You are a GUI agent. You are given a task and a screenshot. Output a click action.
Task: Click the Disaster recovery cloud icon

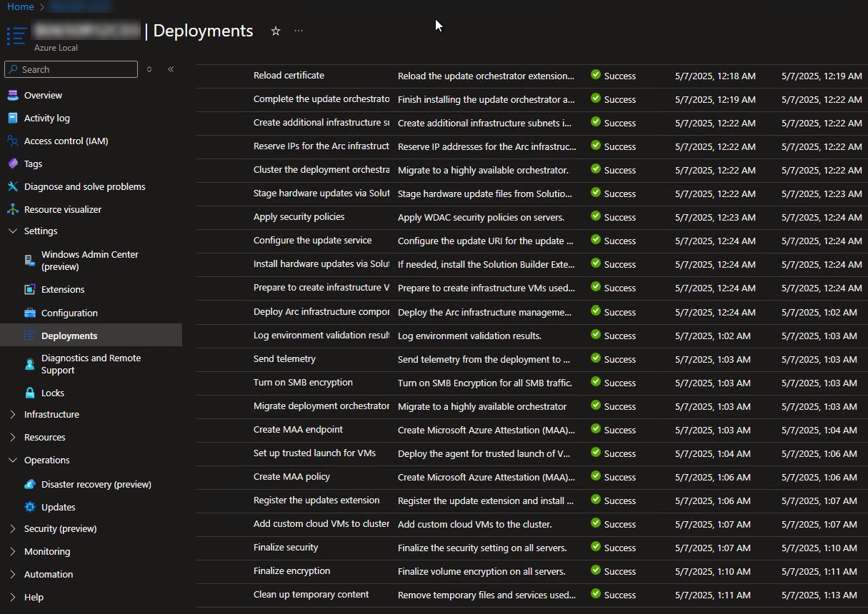[29, 484]
